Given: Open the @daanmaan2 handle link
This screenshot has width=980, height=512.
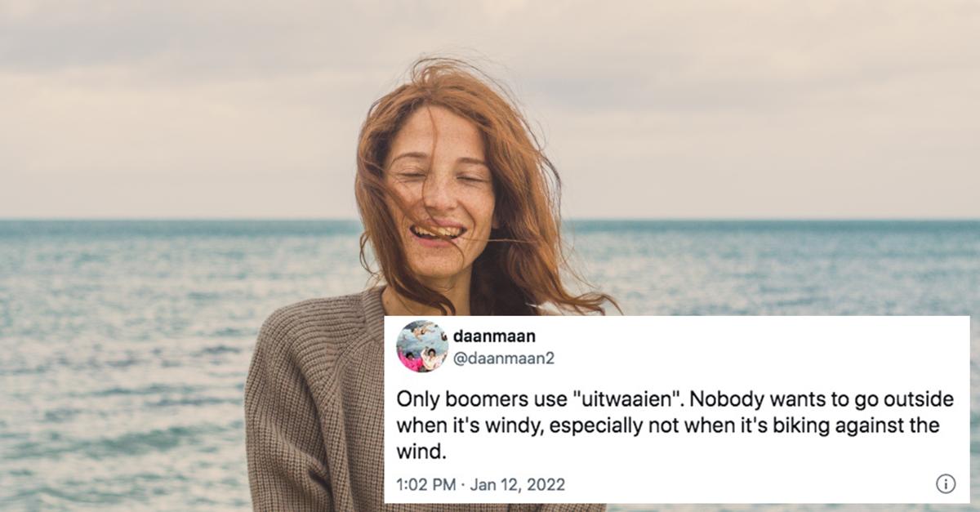Looking at the screenshot, I should pyautogui.click(x=501, y=358).
